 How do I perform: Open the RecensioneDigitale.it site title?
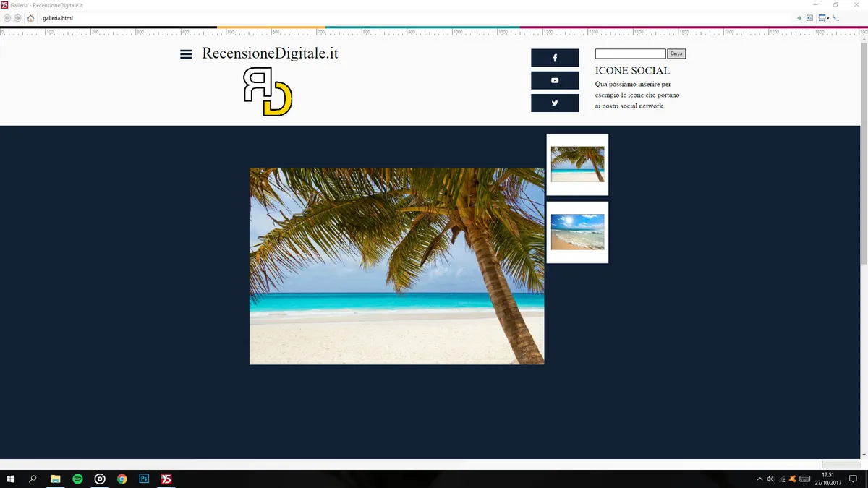click(270, 53)
